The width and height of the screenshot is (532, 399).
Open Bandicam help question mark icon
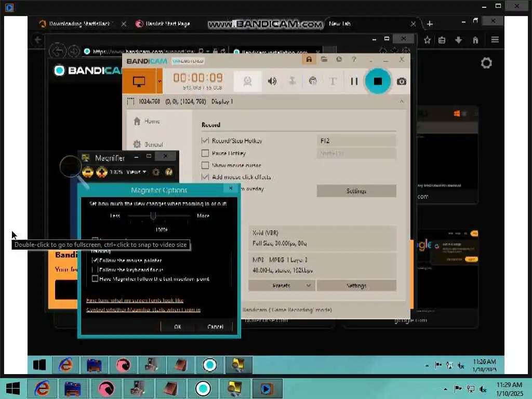point(354,60)
